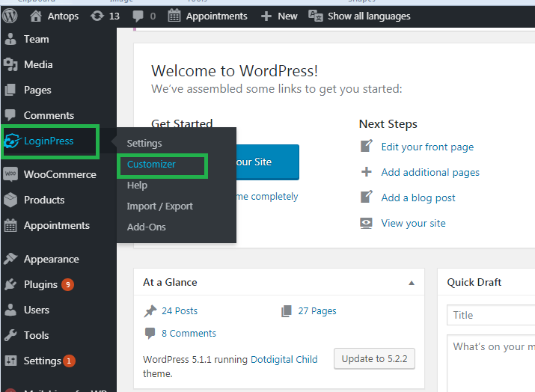Screen dimensions: 535x392
Task: Click the edit icon beside Edit your front page
Action: (x=367, y=147)
